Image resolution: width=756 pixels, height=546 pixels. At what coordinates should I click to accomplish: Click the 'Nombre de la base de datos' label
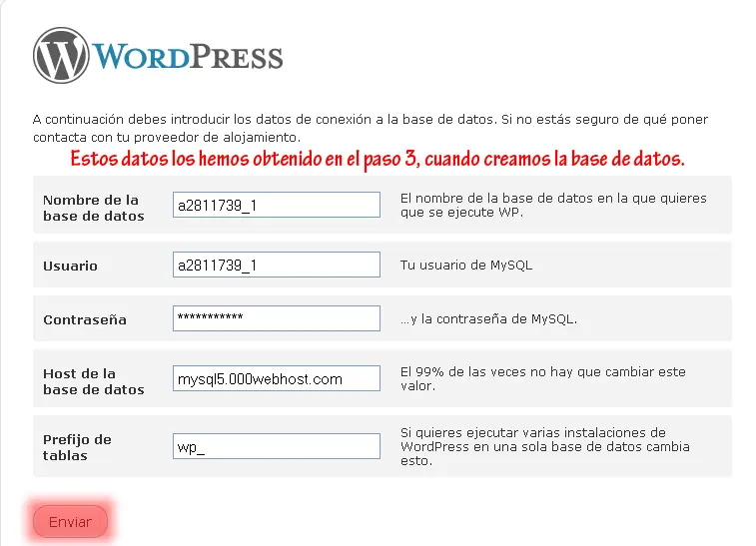(x=94, y=208)
